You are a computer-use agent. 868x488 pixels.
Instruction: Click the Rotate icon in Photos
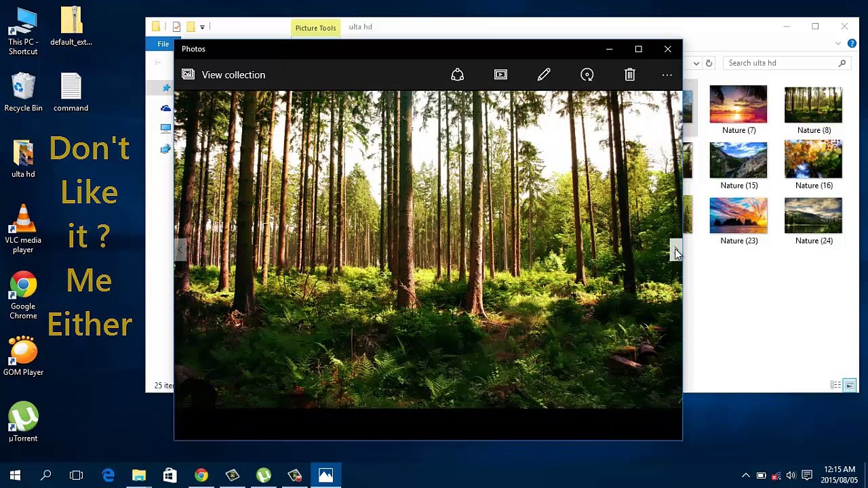[587, 75]
